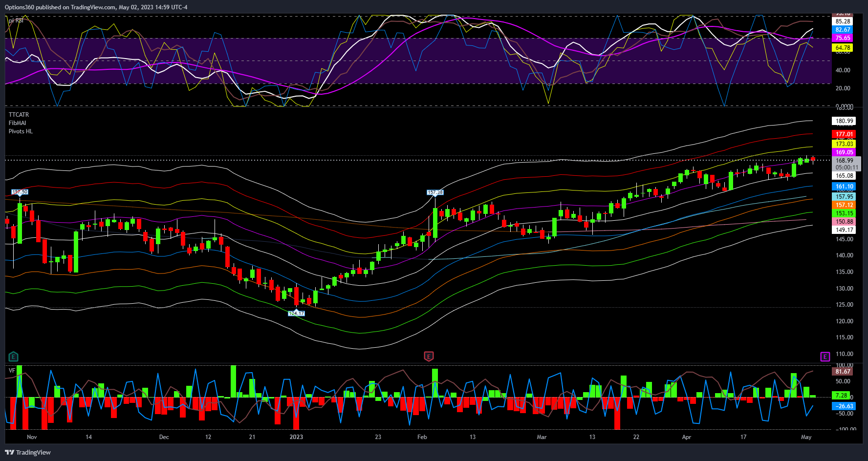
Task: Click the 2023 year label on time axis
Action: (296, 437)
